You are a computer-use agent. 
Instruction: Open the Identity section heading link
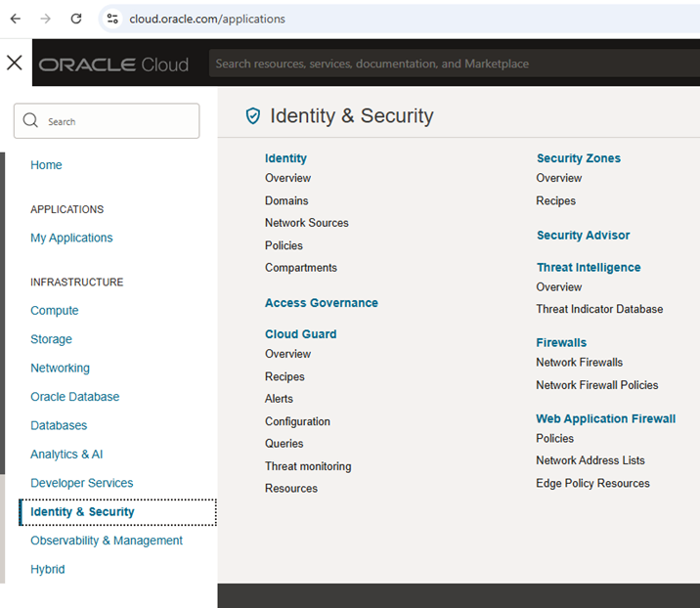pos(285,158)
